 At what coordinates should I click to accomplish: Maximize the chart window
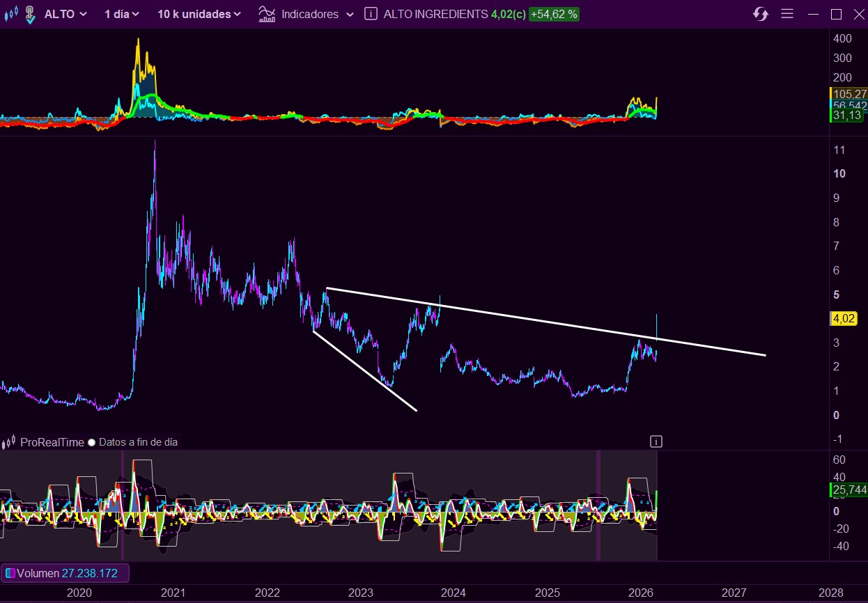click(837, 14)
